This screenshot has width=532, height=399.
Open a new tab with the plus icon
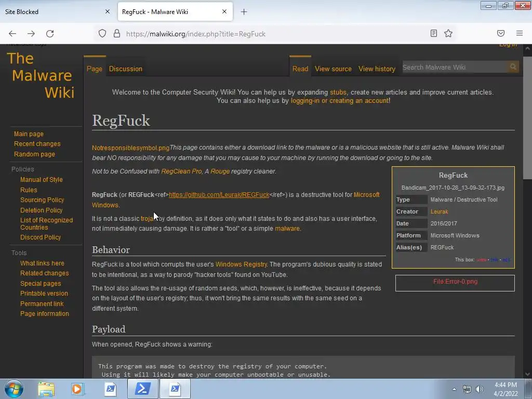pos(244,12)
